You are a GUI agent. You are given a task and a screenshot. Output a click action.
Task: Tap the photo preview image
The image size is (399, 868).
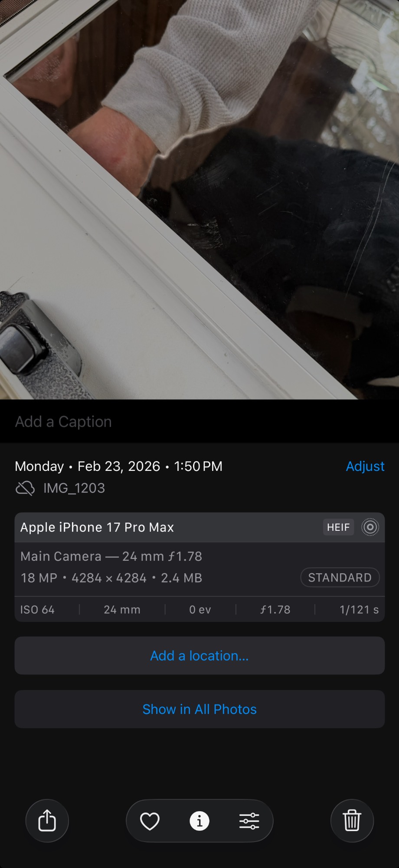[x=199, y=200]
